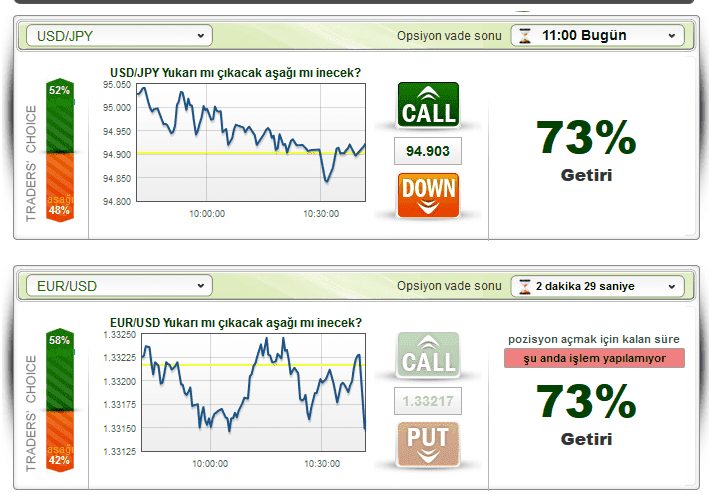Screen dimensions: 710x501
Task: Click the USD/JPY price chart
Action: (x=251, y=142)
